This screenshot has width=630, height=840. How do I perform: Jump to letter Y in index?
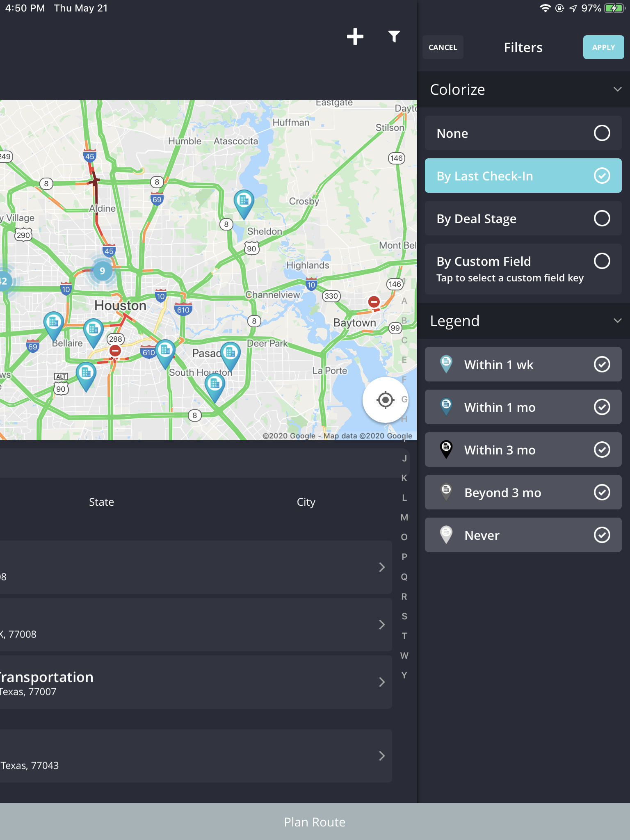coord(404,675)
